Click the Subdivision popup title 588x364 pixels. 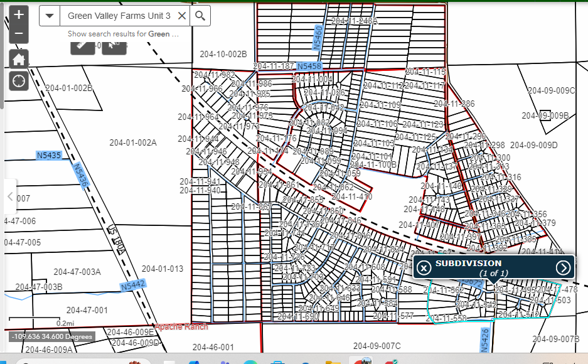468,263
